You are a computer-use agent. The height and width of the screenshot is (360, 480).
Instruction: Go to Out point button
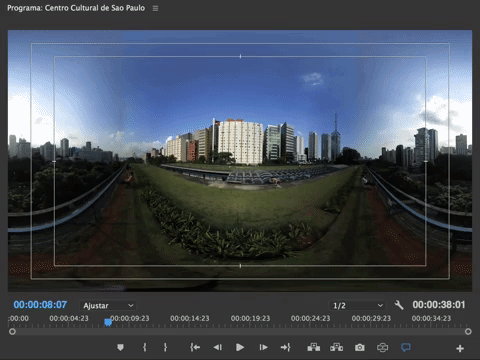click(x=285, y=347)
